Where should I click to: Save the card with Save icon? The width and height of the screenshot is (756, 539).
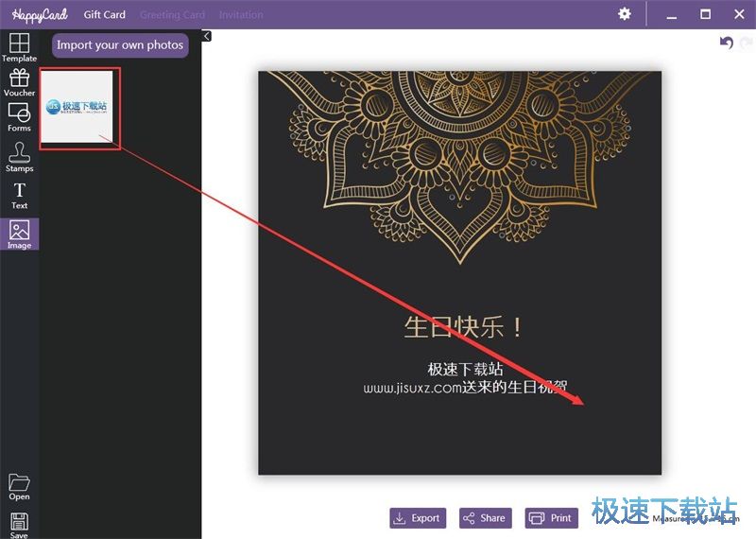point(19,525)
